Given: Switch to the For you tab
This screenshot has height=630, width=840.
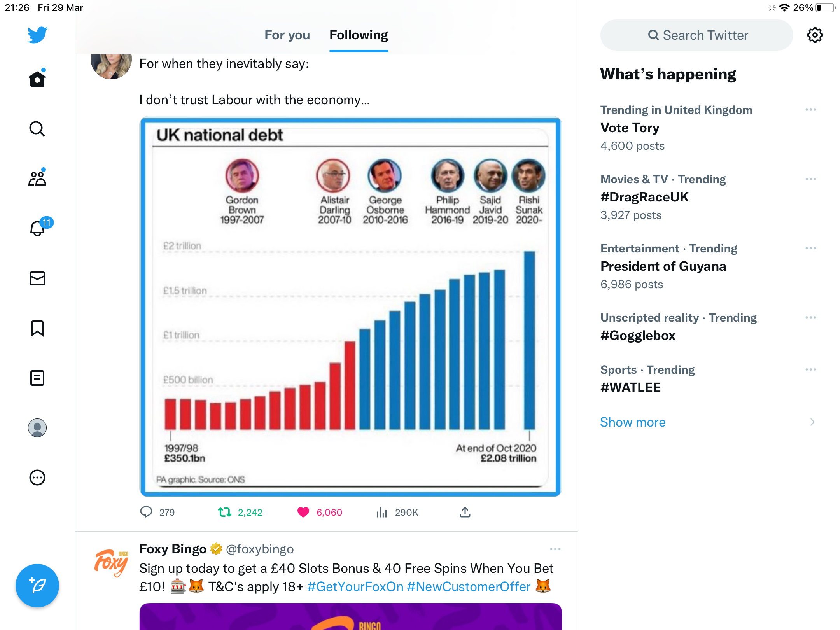Looking at the screenshot, I should [x=287, y=35].
